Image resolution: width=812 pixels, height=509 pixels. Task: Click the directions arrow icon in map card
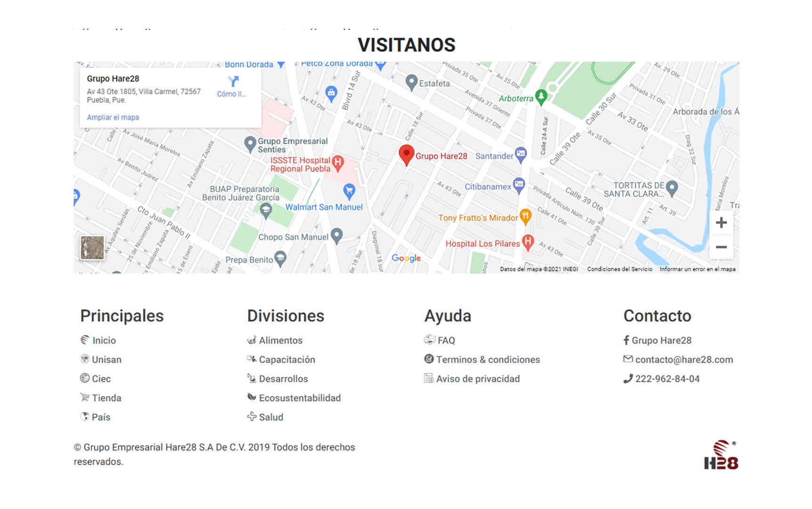tap(233, 82)
